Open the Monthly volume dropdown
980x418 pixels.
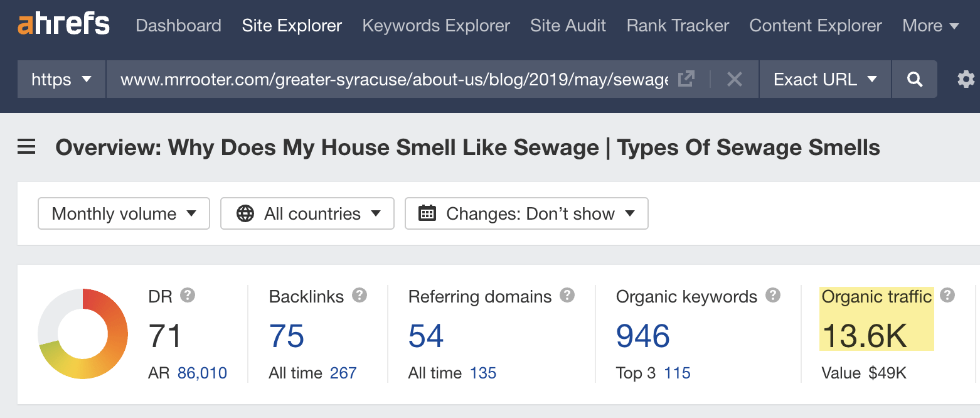coord(124,213)
